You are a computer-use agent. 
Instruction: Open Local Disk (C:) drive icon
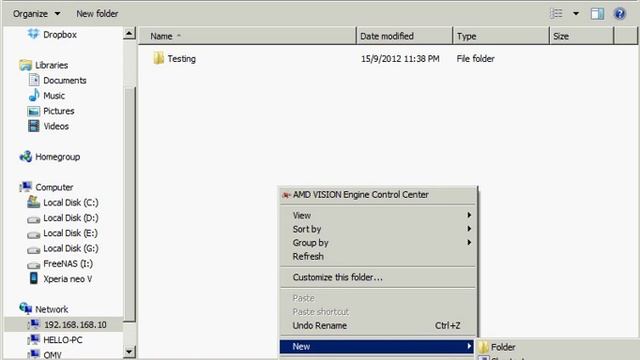[x=33, y=202]
